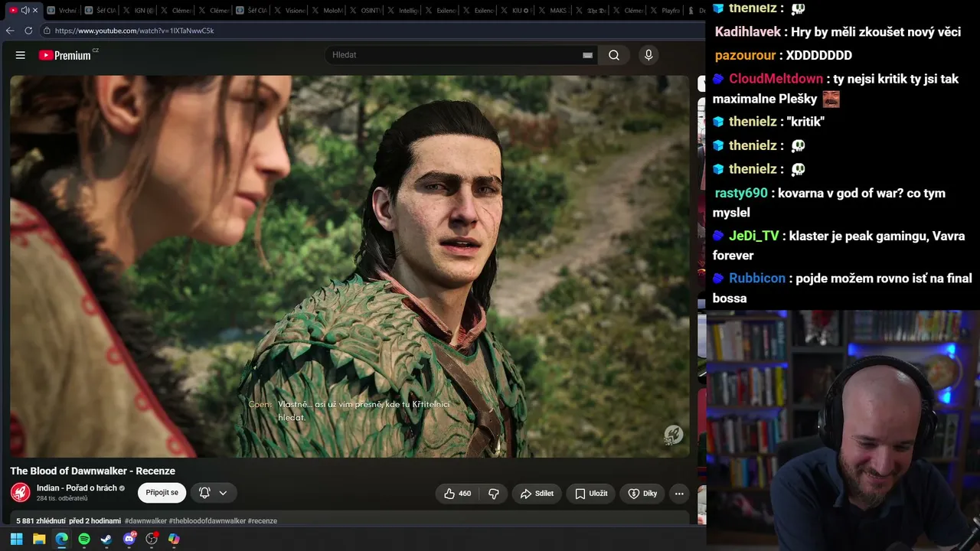The width and height of the screenshot is (980, 551).
Task: Open File Explorer from taskbar
Action: 39,539
